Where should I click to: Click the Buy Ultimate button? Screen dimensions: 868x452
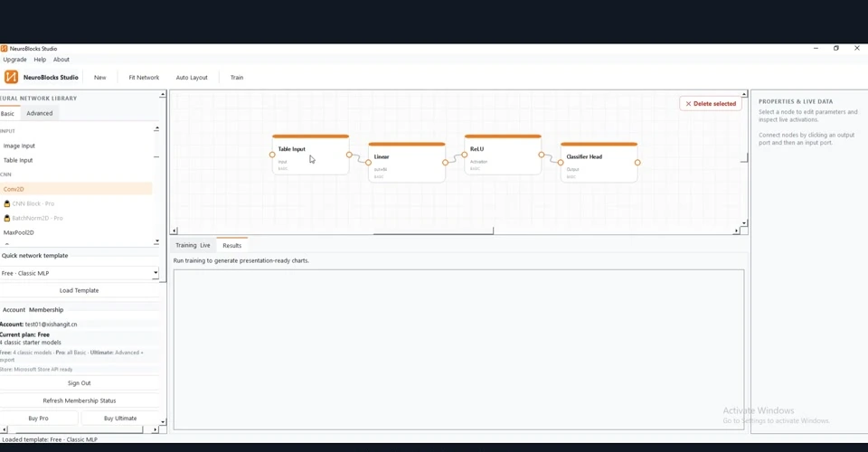pyautogui.click(x=120, y=419)
